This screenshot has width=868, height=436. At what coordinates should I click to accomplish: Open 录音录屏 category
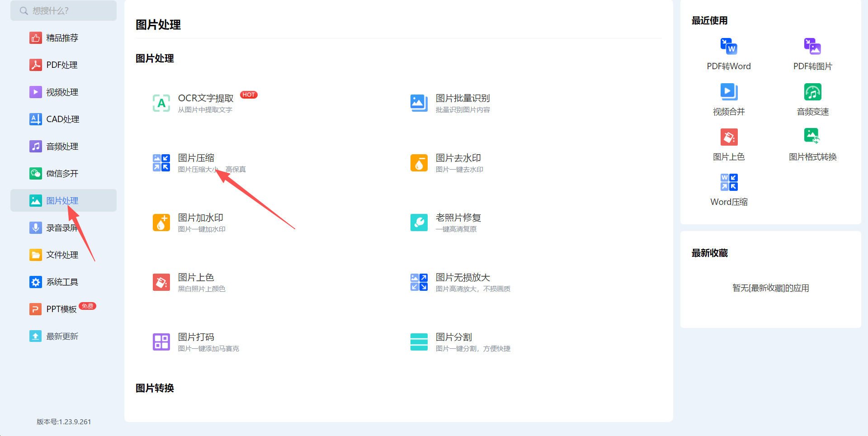(x=62, y=228)
